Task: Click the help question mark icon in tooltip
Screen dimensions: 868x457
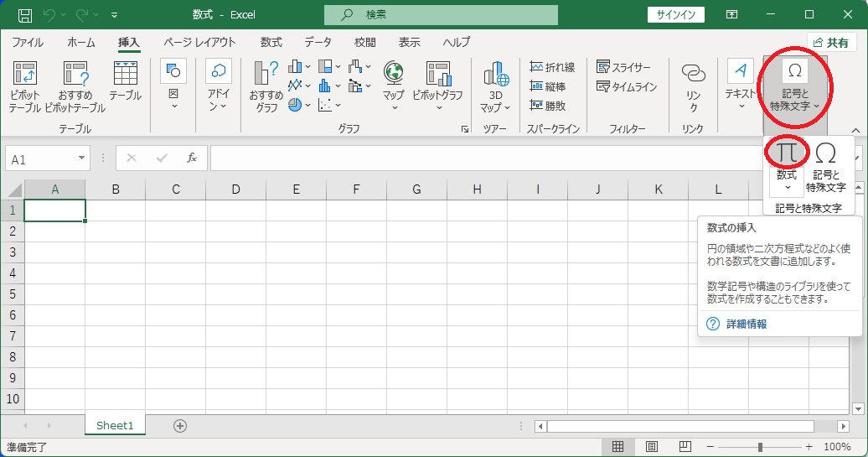Action: pos(713,324)
